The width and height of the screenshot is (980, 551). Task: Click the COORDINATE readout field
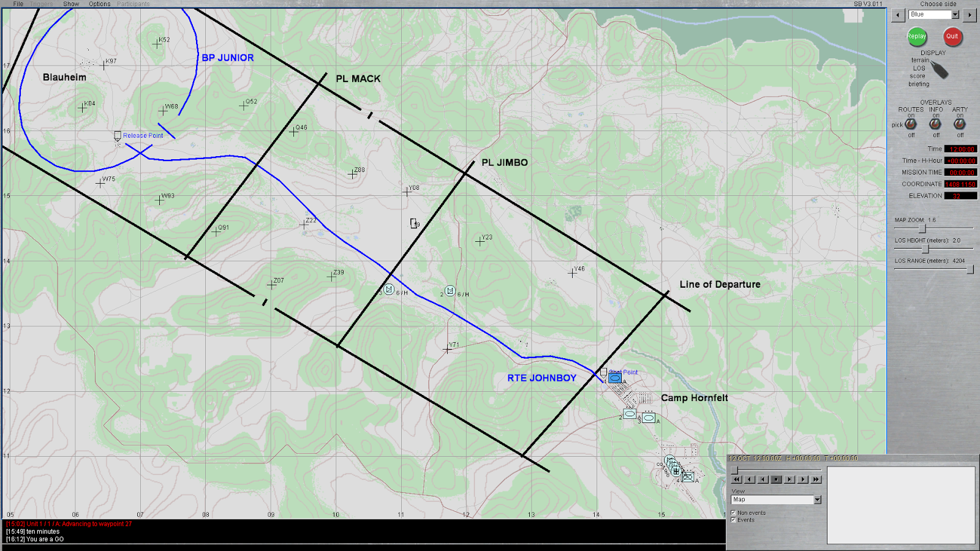(x=960, y=184)
